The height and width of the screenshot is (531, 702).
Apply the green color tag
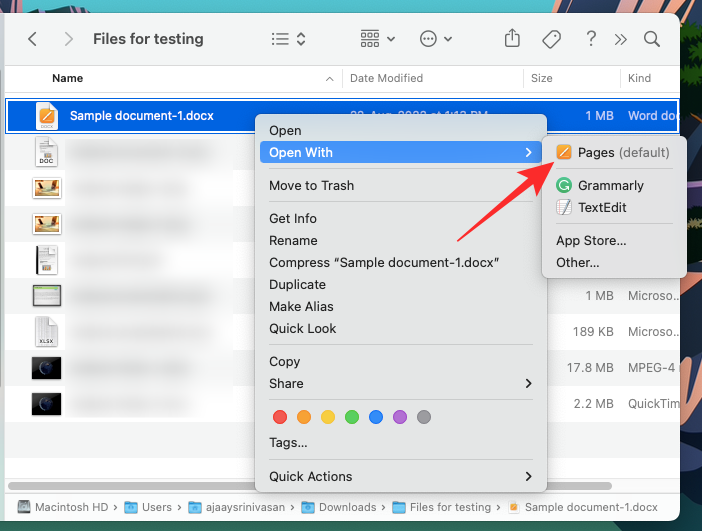[352, 417]
